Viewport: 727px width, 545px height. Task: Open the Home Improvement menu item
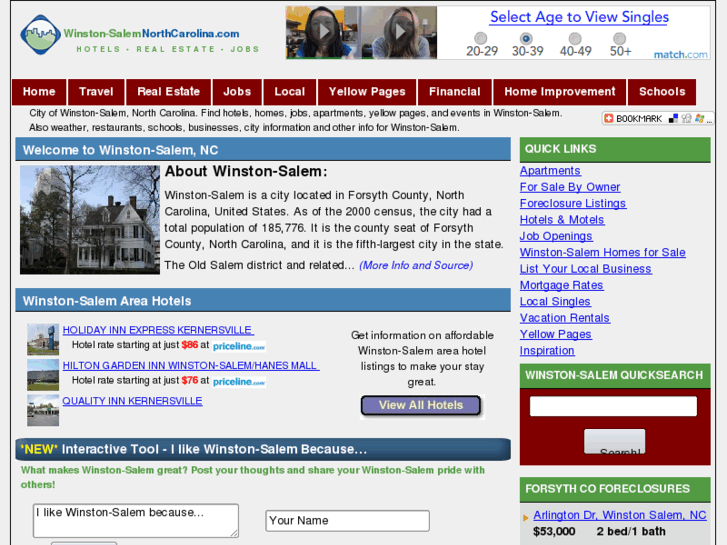[x=560, y=92]
